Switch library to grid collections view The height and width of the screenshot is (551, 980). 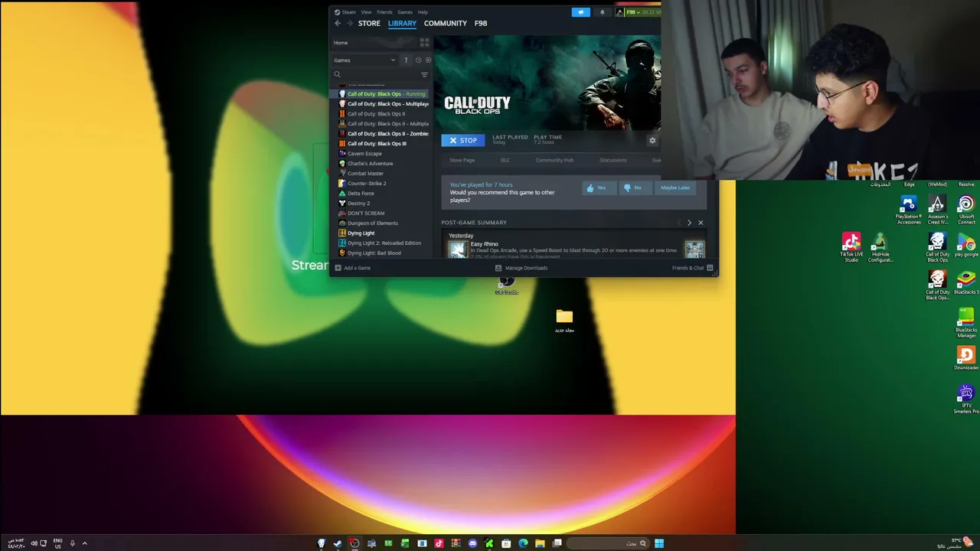pyautogui.click(x=424, y=43)
